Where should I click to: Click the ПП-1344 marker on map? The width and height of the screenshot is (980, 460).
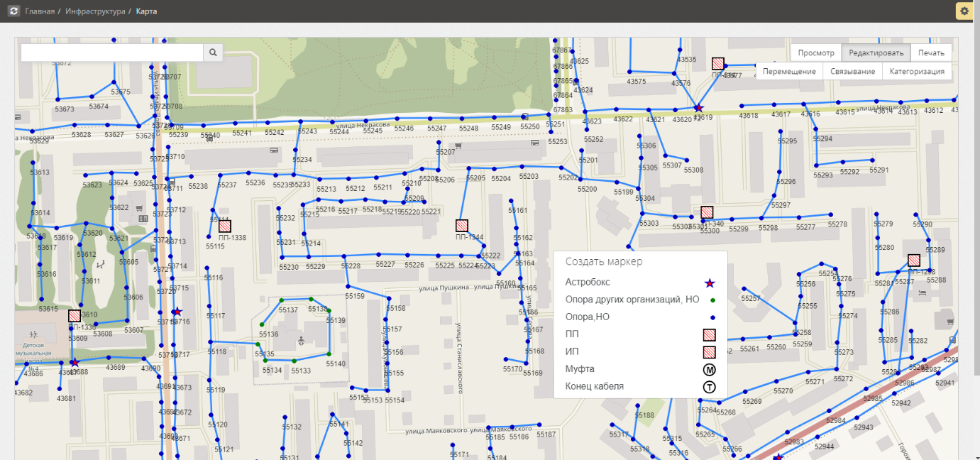462,226
